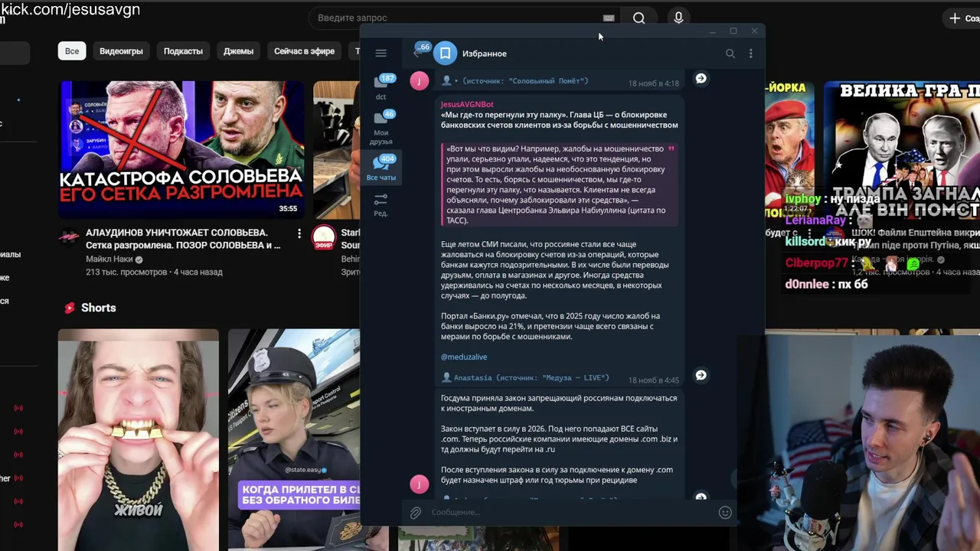Image resolution: width=980 pixels, height=551 pixels.
Task: Click the YouTube Create button
Action: click(x=964, y=18)
